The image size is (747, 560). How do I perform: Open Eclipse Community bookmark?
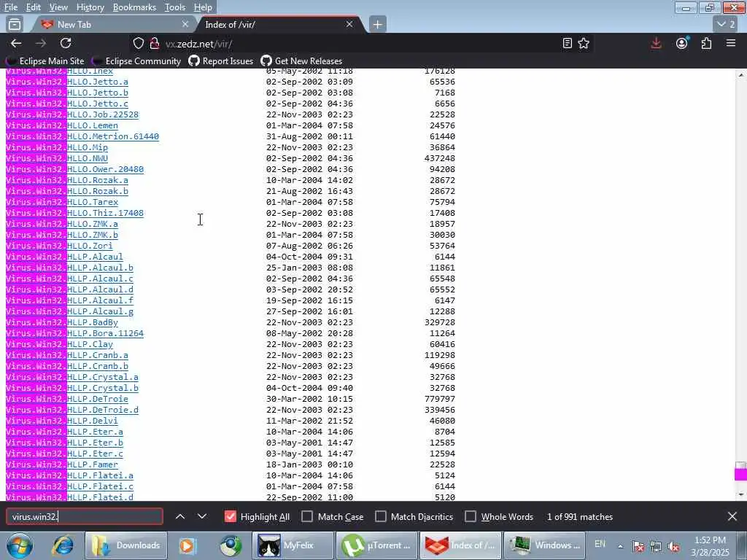click(137, 61)
